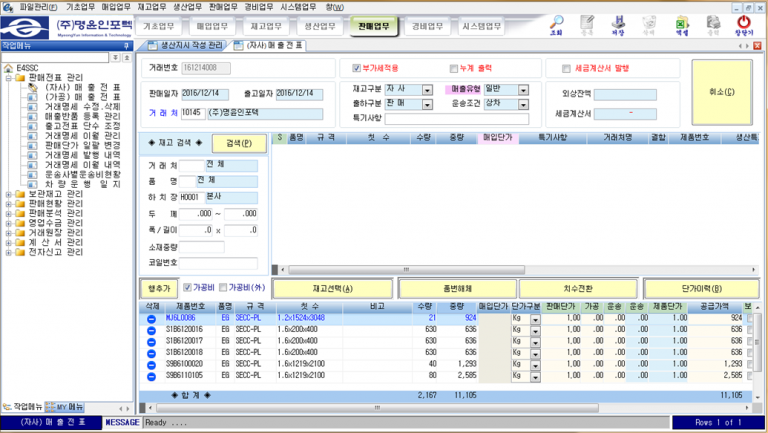This screenshot has height=433, width=768.
Task: Click the E4SSC home icon in tree
Action: (x=9, y=68)
